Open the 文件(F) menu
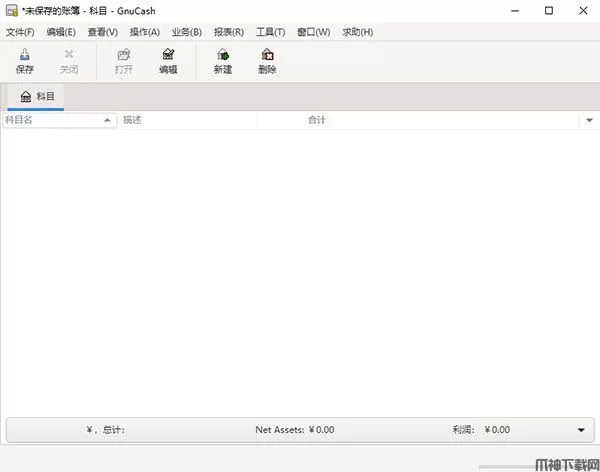 pos(20,32)
